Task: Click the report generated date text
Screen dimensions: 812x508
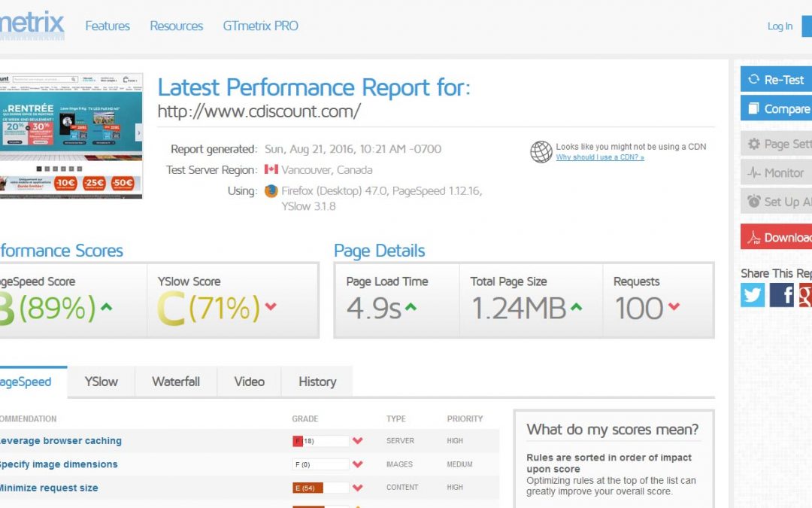Action: [x=353, y=149]
